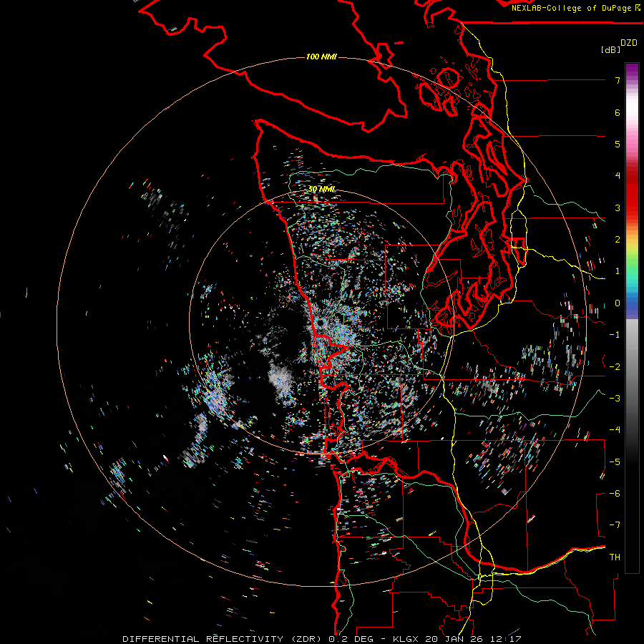The image size is (644, 644).
Task: Click the purple top of color bar
Action: coord(632,70)
